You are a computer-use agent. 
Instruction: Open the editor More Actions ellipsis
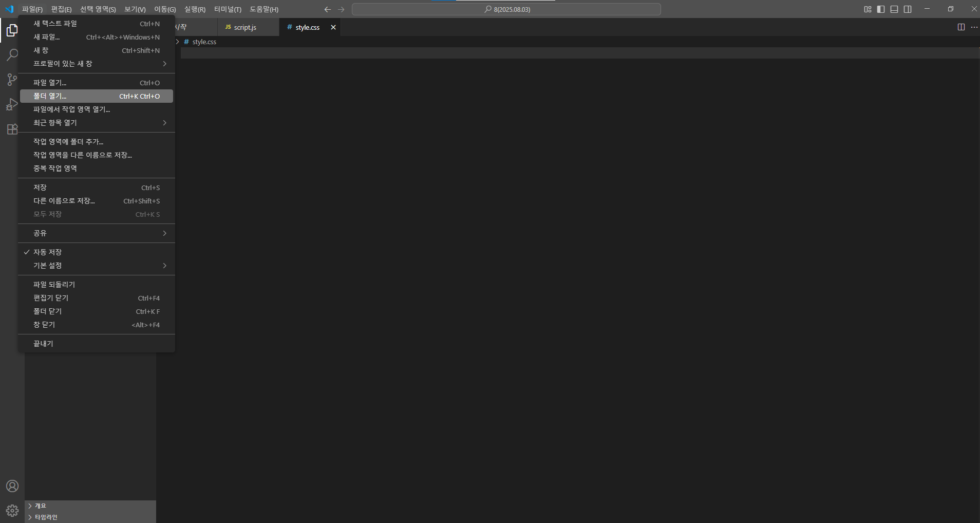click(974, 27)
